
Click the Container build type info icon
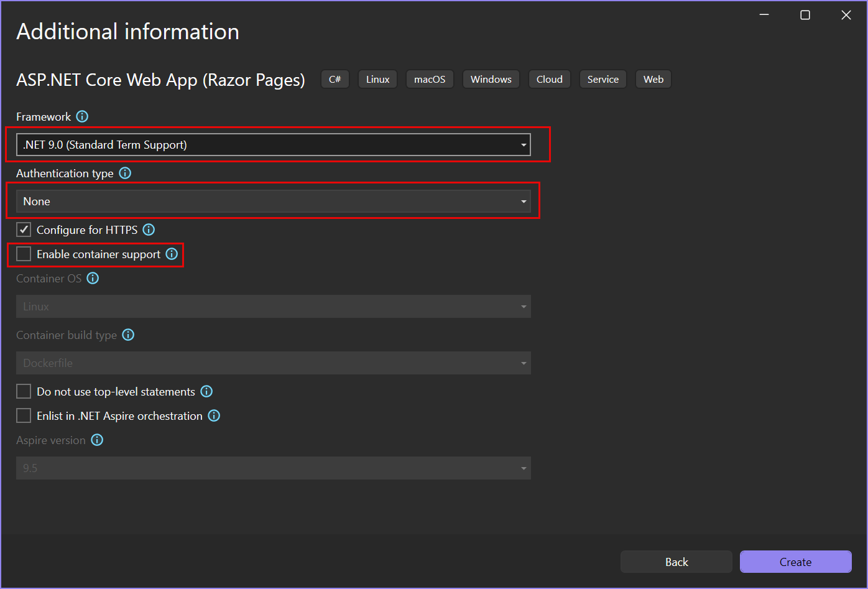tap(128, 335)
